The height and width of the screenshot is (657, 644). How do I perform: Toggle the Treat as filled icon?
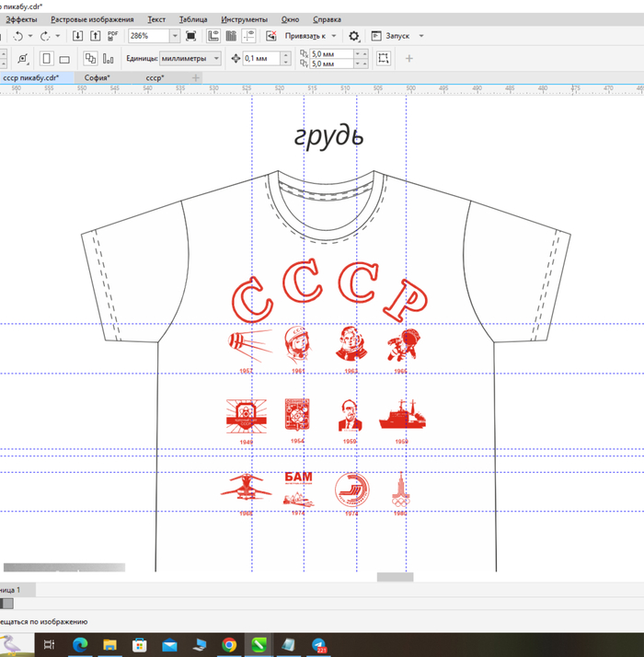(x=383, y=58)
